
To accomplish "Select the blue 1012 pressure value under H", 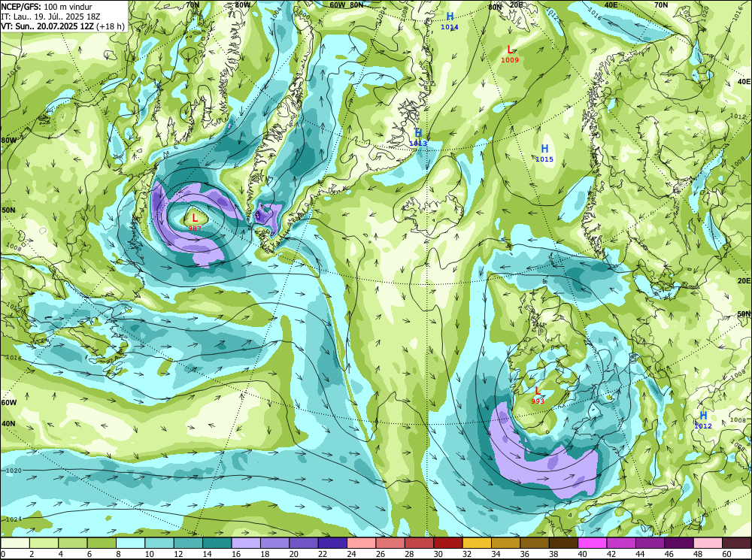I will 703,425.
